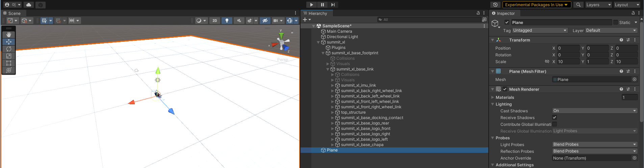Lock the scene view rotation padlock
Viewport: 644px width, 168px height.
pos(292,33)
